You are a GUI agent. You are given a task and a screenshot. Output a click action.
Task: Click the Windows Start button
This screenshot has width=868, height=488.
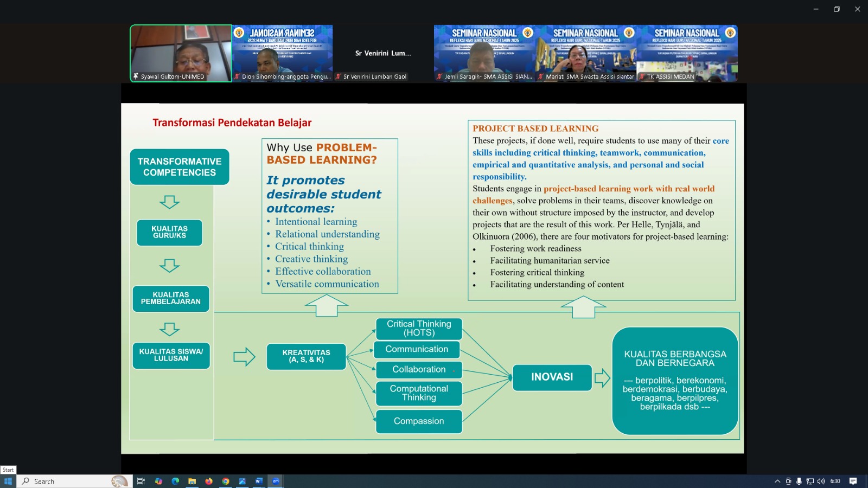click(8, 481)
